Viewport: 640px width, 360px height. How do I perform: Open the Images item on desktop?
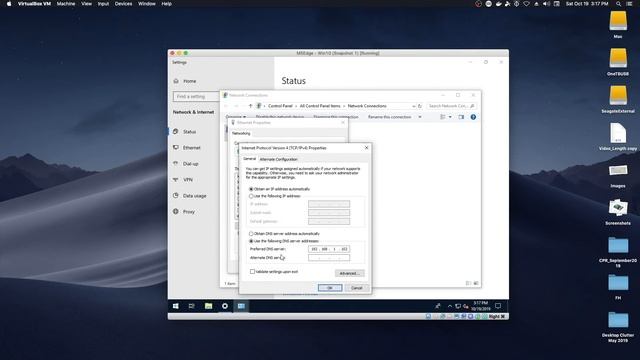pyautogui.click(x=618, y=170)
